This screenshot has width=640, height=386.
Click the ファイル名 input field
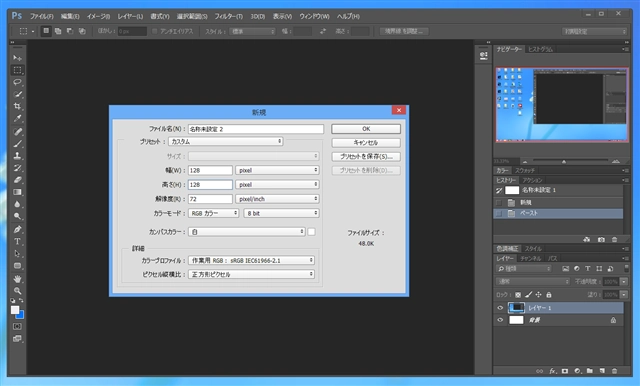click(x=256, y=129)
